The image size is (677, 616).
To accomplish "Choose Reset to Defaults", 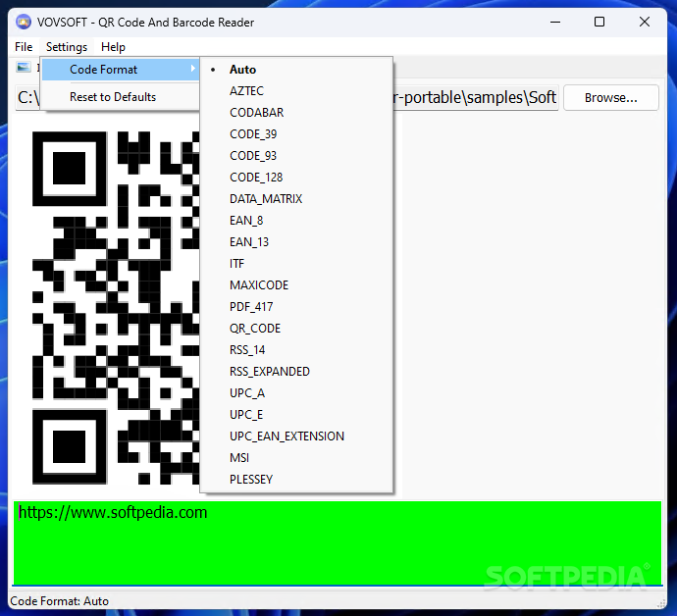I will [121, 97].
